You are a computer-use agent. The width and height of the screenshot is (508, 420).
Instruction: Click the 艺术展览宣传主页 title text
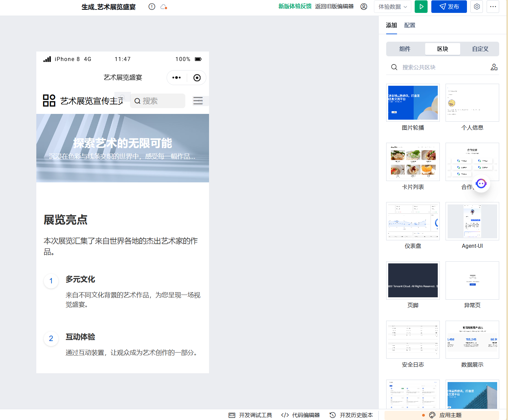[x=92, y=101]
